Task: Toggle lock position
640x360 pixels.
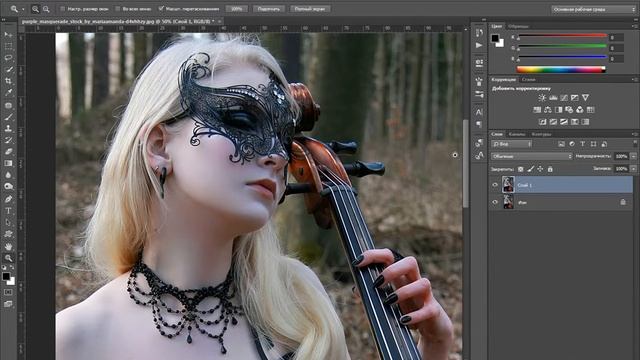Action: click(x=540, y=169)
